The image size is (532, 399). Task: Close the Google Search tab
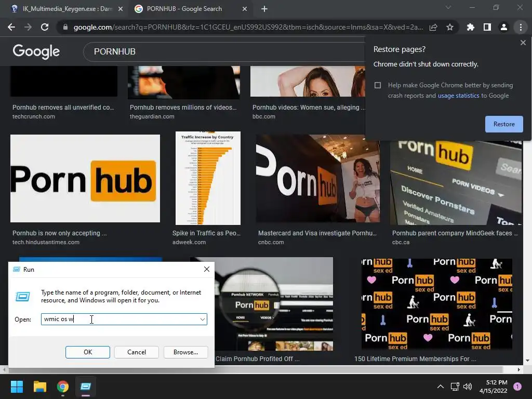(x=245, y=9)
